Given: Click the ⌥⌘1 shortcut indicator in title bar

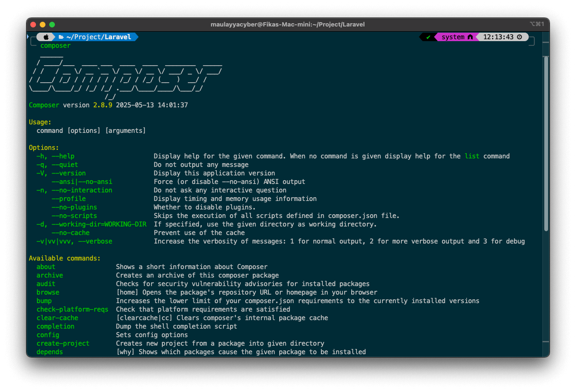Looking at the screenshot, I should click(537, 25).
